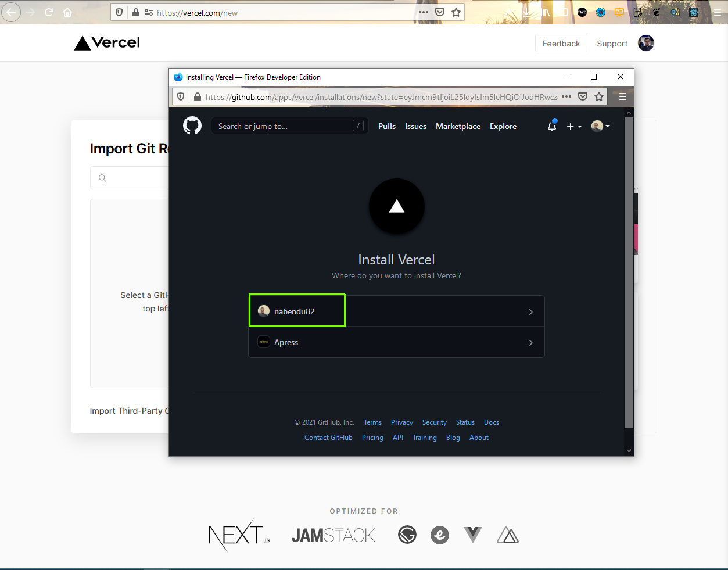Click the GitHub 'Search or jump to' field
This screenshot has height=570, width=728.
(x=289, y=126)
